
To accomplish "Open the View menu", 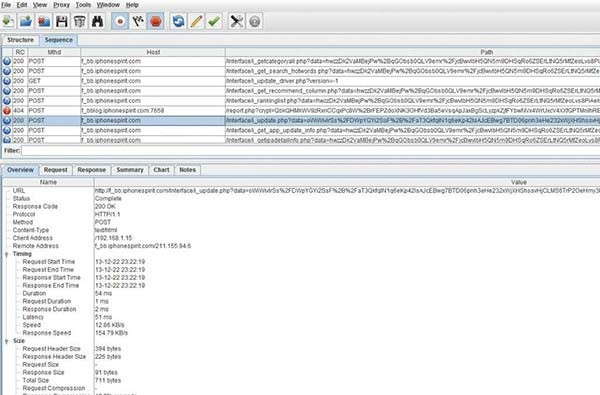I will (x=40, y=5).
